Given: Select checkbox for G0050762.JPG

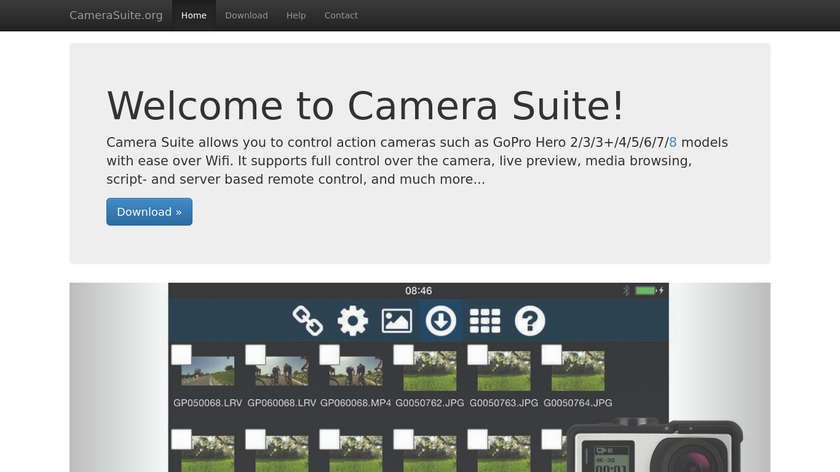Looking at the screenshot, I should pyautogui.click(x=403, y=355).
